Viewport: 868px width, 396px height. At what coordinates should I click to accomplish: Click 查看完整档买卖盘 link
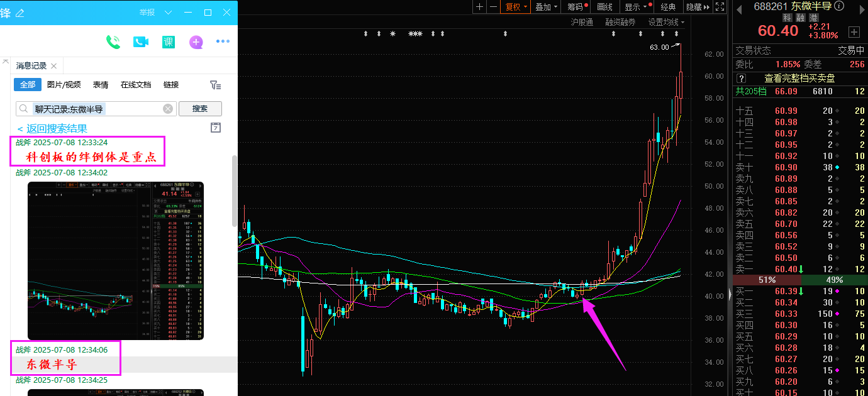click(799, 79)
